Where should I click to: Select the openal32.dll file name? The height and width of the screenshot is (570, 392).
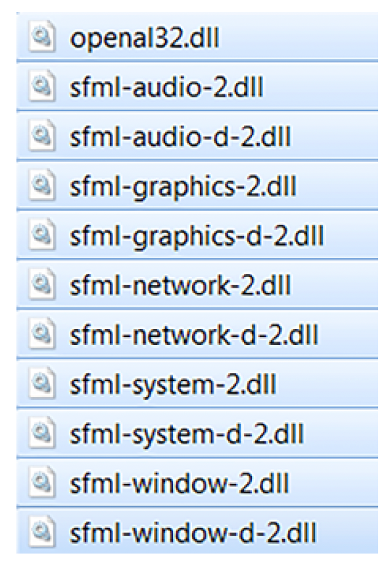tap(145, 39)
